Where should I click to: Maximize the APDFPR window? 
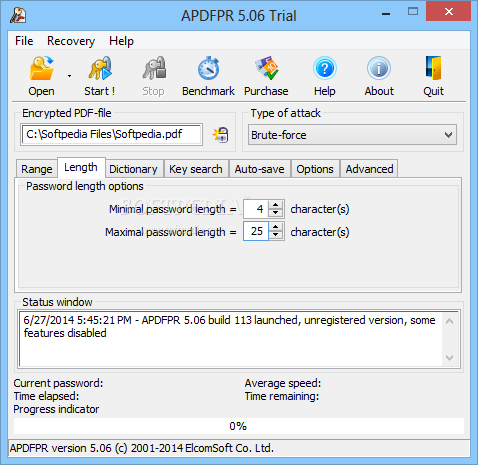coord(413,12)
